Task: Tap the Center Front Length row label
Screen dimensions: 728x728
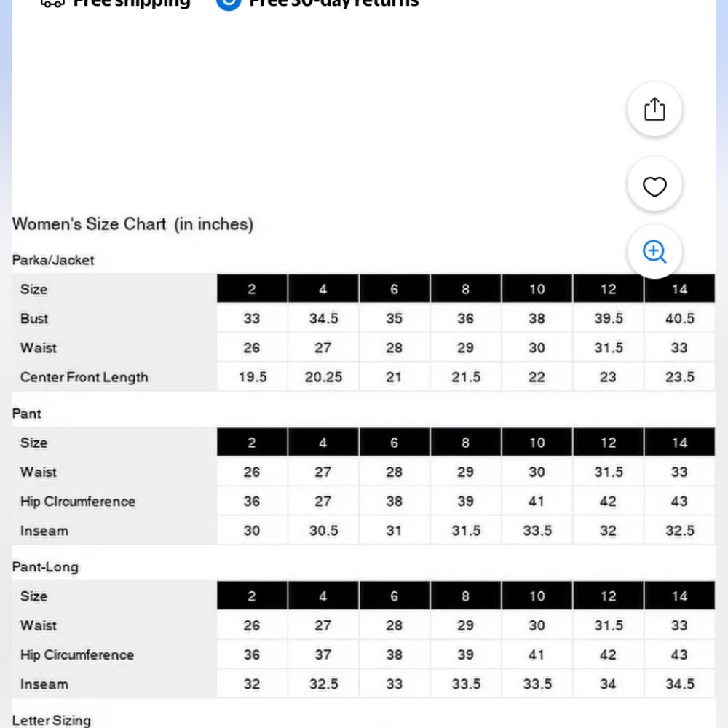Action: 84,377
